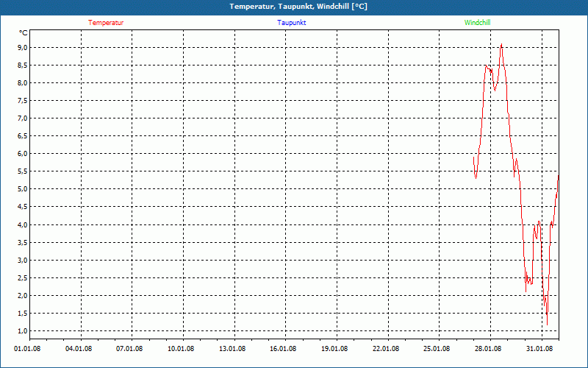Select the 7,0 y-axis value
This screenshot has height=368, width=588.
pyautogui.click(x=23, y=118)
